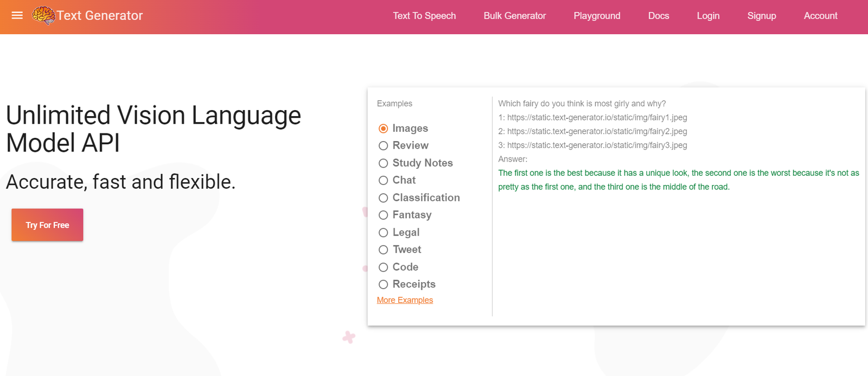Choose the Legal example radio button
Viewport: 868px width, 376px height.
tap(384, 233)
